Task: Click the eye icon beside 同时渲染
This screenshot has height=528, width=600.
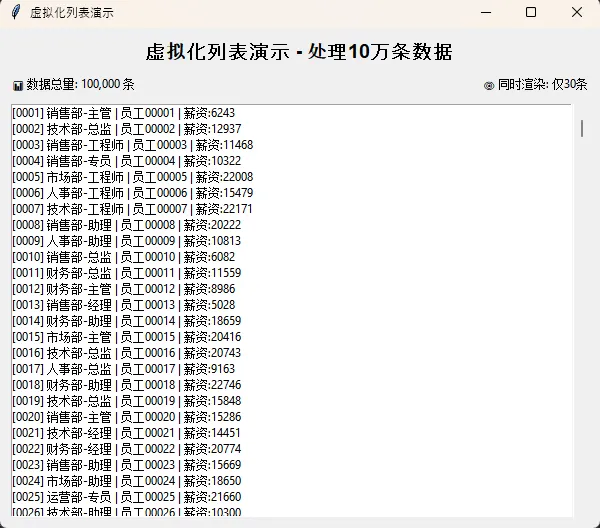Action: (489, 86)
